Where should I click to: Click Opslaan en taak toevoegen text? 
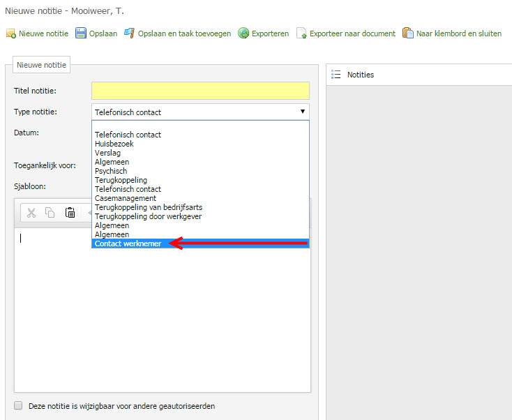[184, 33]
